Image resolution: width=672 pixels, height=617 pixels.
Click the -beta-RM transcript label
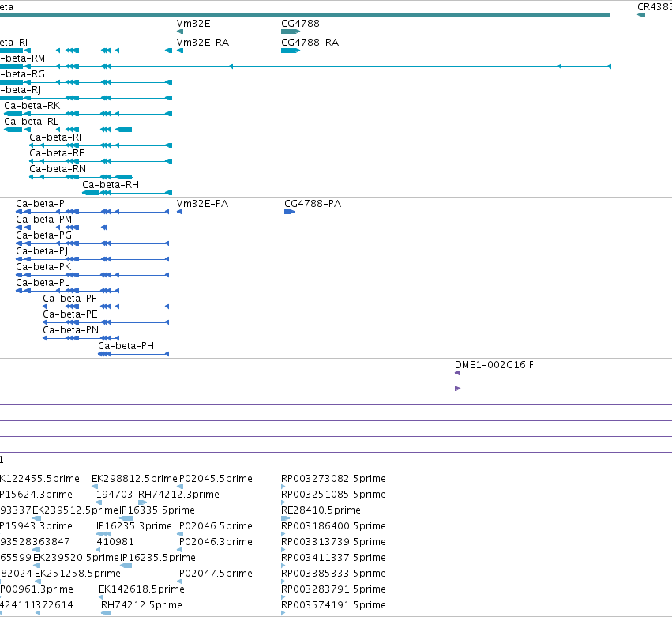pos(22,58)
